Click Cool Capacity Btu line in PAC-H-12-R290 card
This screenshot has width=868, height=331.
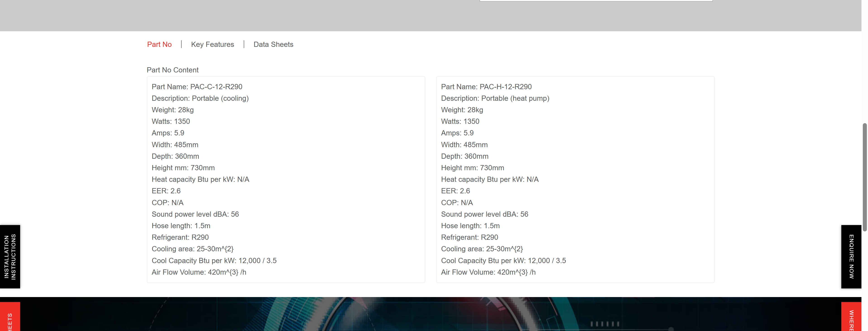[x=504, y=261]
